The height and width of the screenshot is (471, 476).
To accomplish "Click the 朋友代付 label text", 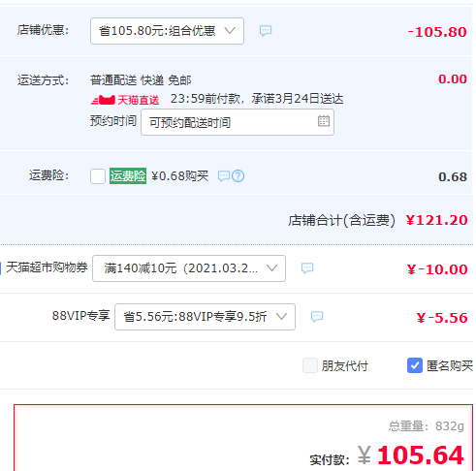I will coord(344,366).
